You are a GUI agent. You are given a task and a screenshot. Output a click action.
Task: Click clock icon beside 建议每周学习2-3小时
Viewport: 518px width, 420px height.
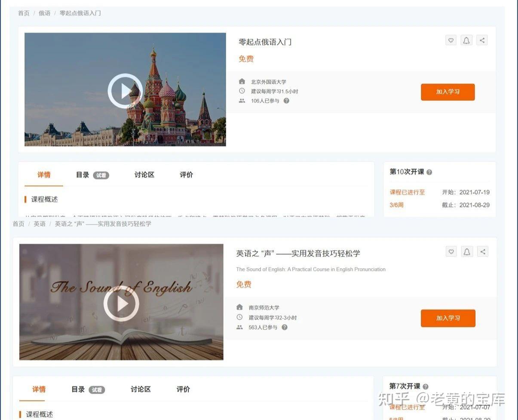point(239,317)
